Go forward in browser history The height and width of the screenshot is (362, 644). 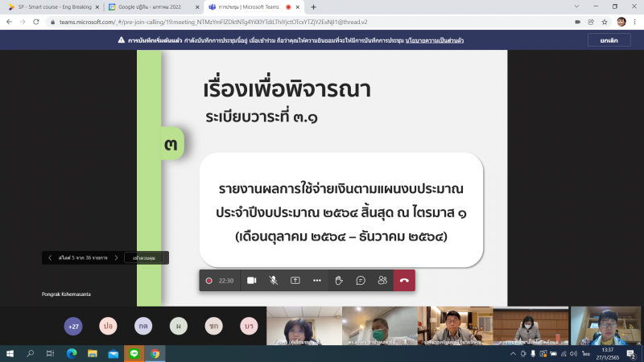pos(23,22)
